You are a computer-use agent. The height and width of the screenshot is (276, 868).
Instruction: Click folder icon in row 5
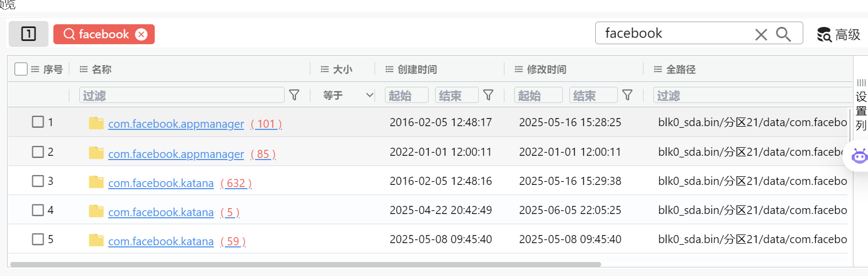coord(96,240)
